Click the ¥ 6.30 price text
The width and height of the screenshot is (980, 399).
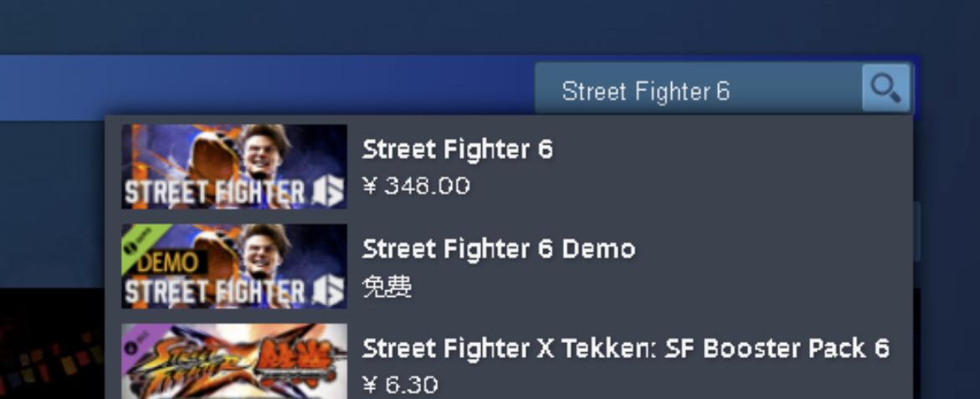point(400,385)
